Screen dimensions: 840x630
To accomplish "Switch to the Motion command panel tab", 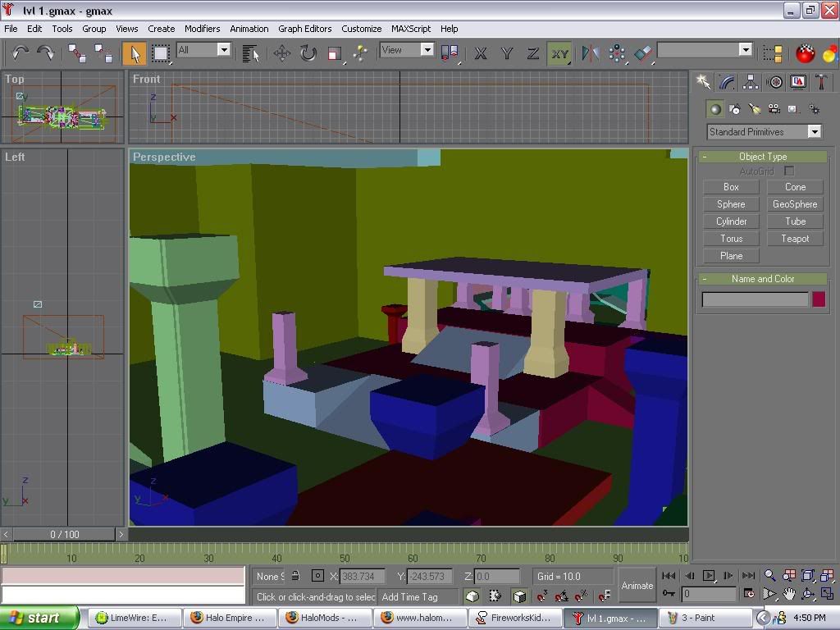I will click(774, 82).
